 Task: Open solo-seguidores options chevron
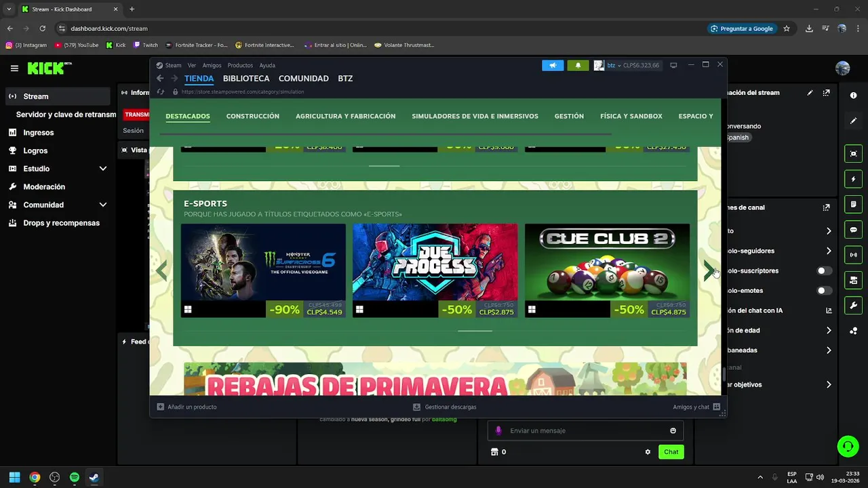pyautogui.click(x=829, y=251)
